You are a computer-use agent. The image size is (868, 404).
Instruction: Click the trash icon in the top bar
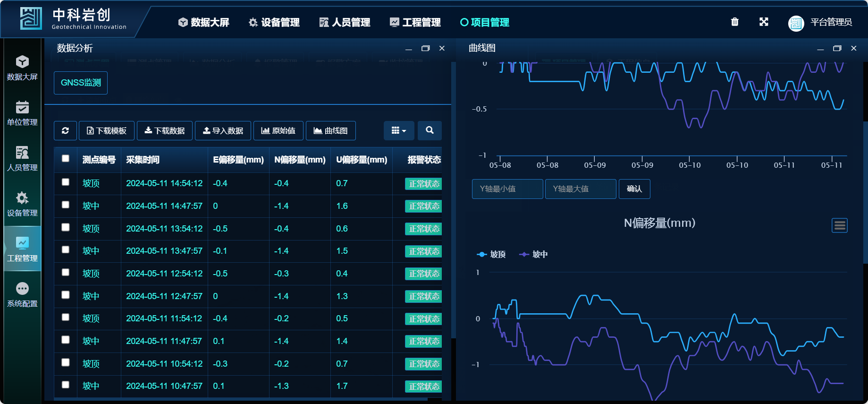734,22
